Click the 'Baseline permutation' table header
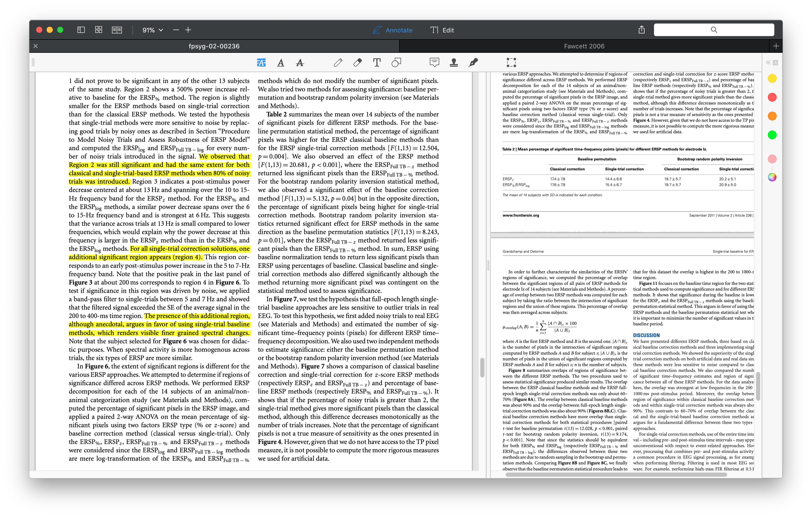The width and height of the screenshot is (812, 517). pyautogui.click(x=596, y=159)
